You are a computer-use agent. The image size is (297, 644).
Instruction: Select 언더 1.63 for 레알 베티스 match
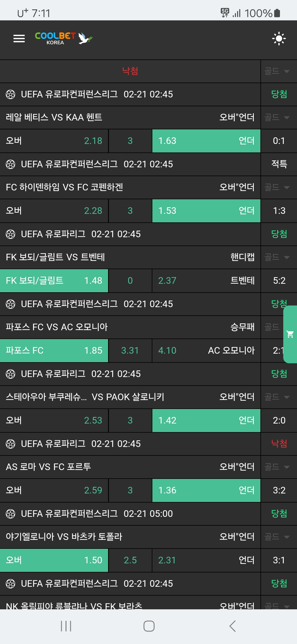[x=206, y=141]
